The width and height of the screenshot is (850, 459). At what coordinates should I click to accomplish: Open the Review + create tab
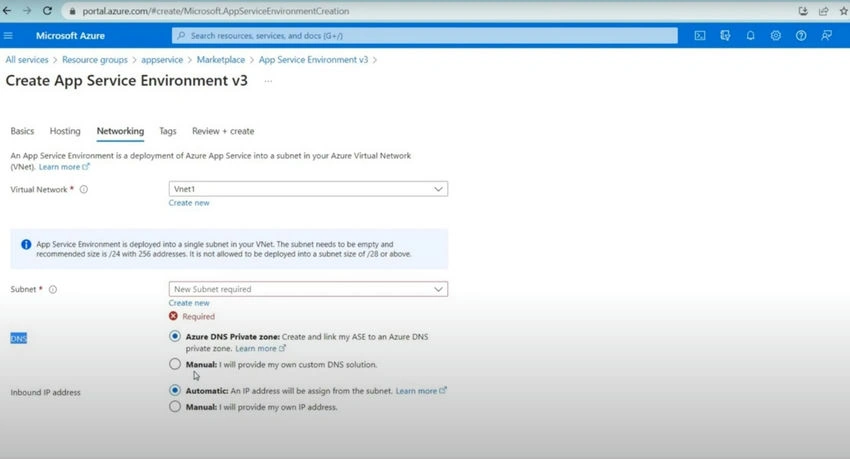[223, 131]
